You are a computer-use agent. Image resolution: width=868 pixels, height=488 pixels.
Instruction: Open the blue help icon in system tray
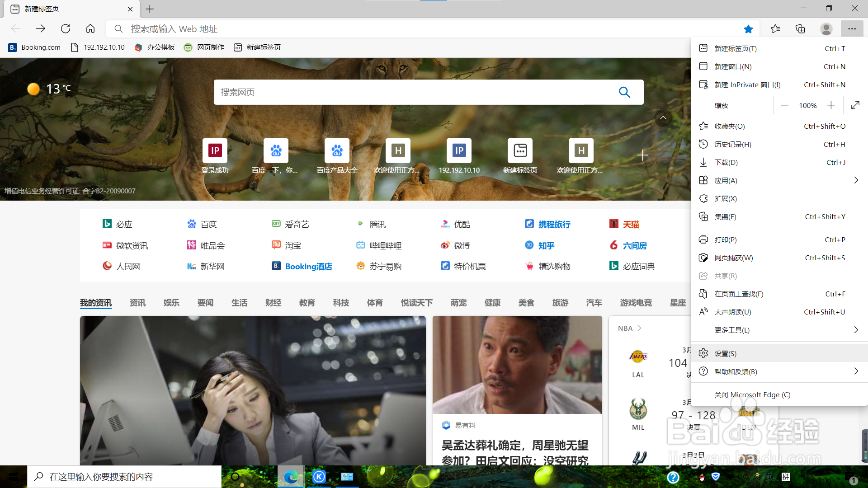[673, 477]
